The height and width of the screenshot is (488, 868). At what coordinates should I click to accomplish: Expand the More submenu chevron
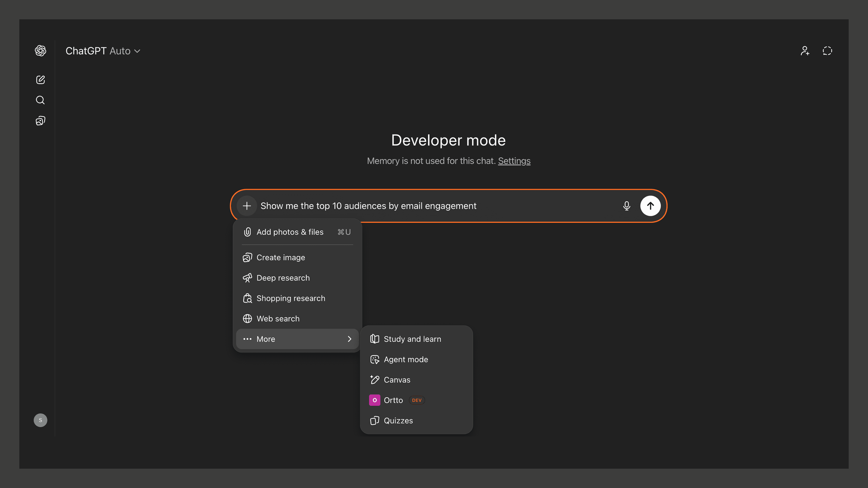coord(349,339)
